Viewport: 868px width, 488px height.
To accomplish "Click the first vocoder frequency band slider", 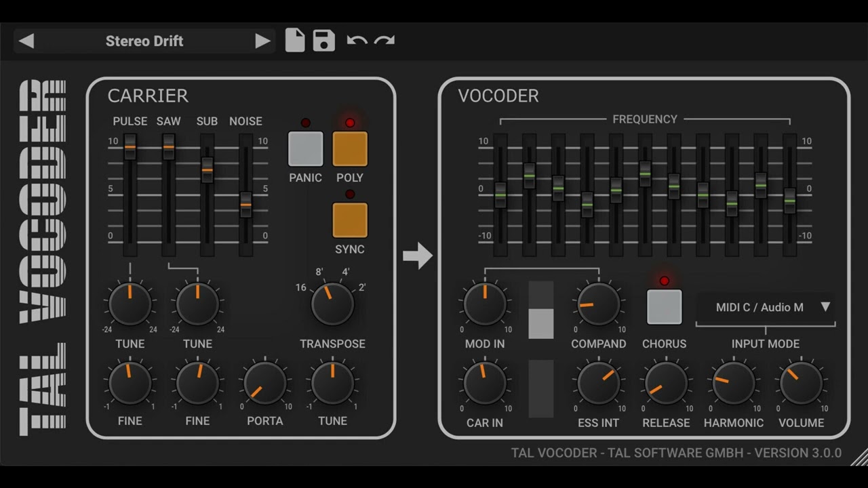I will [x=500, y=195].
